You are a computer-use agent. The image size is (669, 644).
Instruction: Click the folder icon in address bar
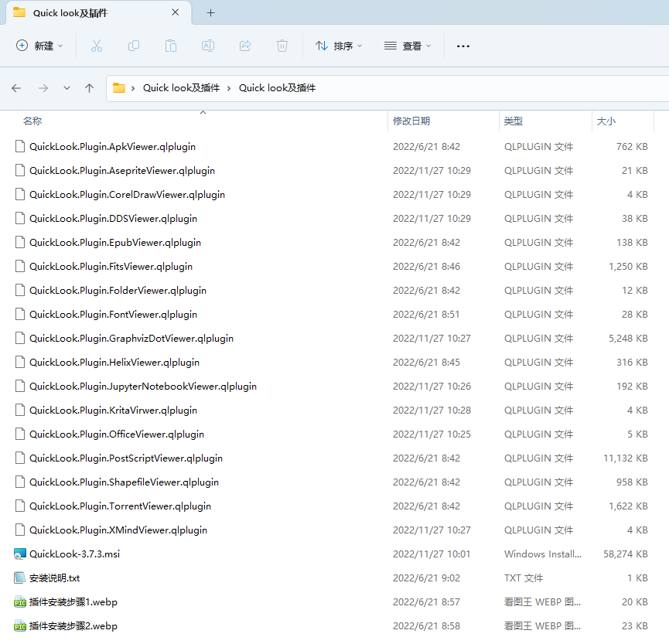(118, 88)
